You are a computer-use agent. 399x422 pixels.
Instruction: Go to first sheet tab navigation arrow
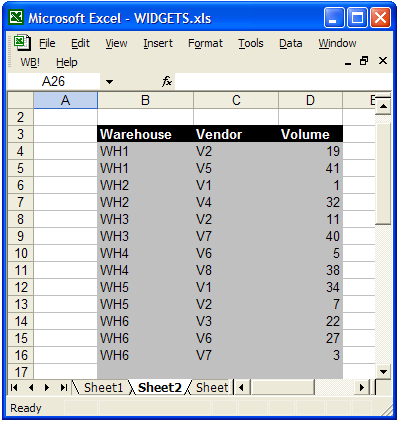coord(14,388)
